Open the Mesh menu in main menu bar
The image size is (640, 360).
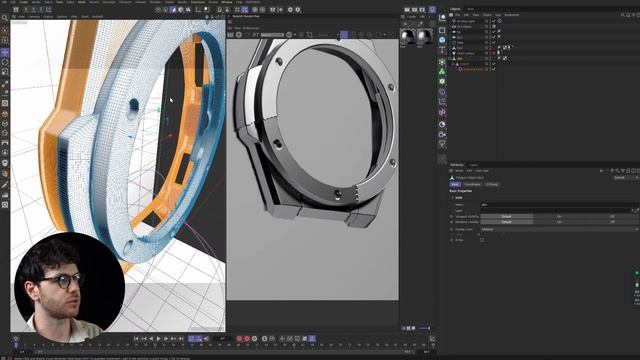click(x=82, y=2)
